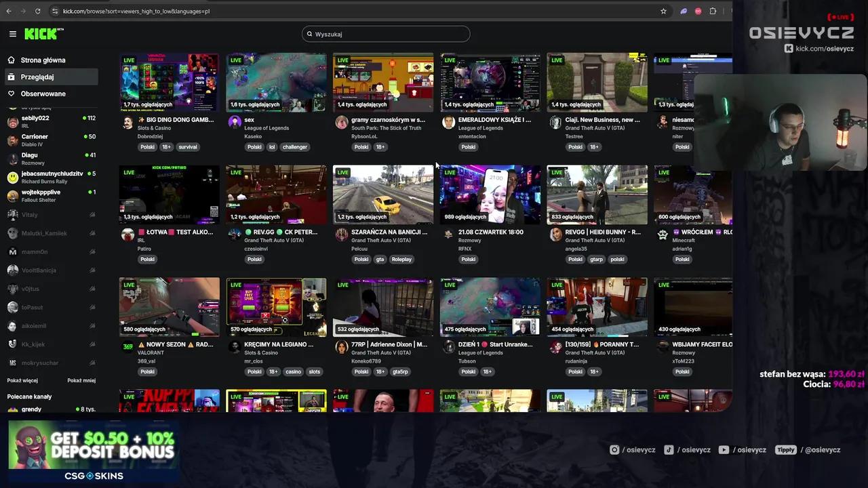This screenshot has width=868, height=488.
Task: Open the Kaseko channel avatar under 'sex' stream
Action: click(x=235, y=122)
